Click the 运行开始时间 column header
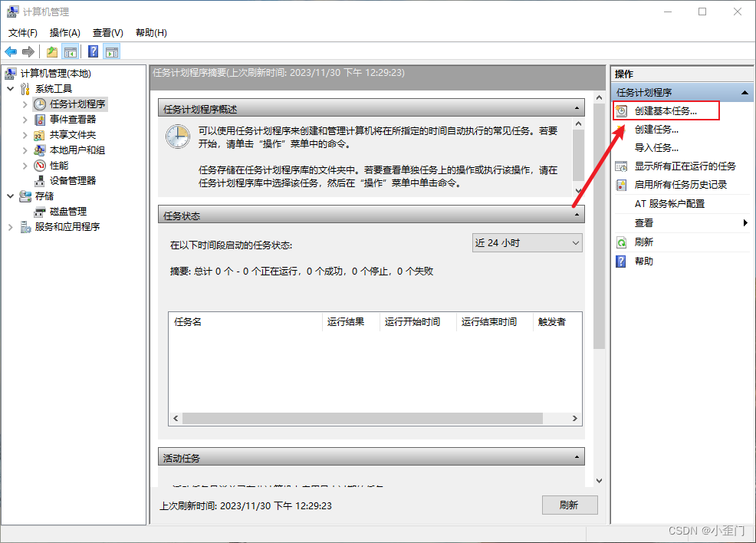Image resolution: width=756 pixels, height=543 pixels. [x=418, y=321]
